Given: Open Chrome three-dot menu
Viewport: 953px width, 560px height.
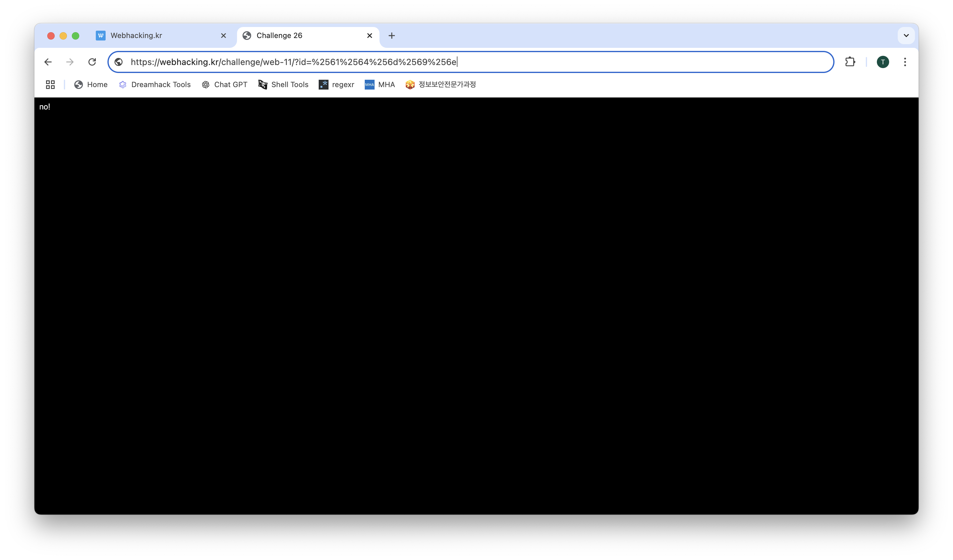Looking at the screenshot, I should coord(904,62).
